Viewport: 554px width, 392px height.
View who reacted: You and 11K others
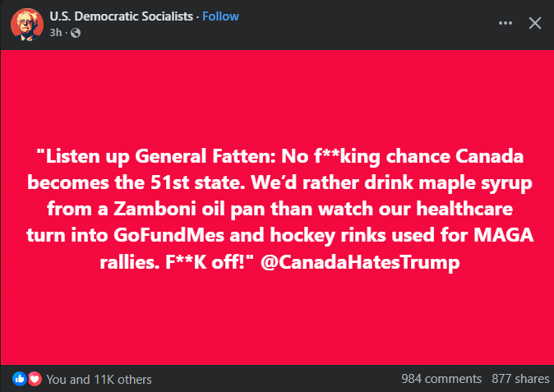tap(99, 380)
